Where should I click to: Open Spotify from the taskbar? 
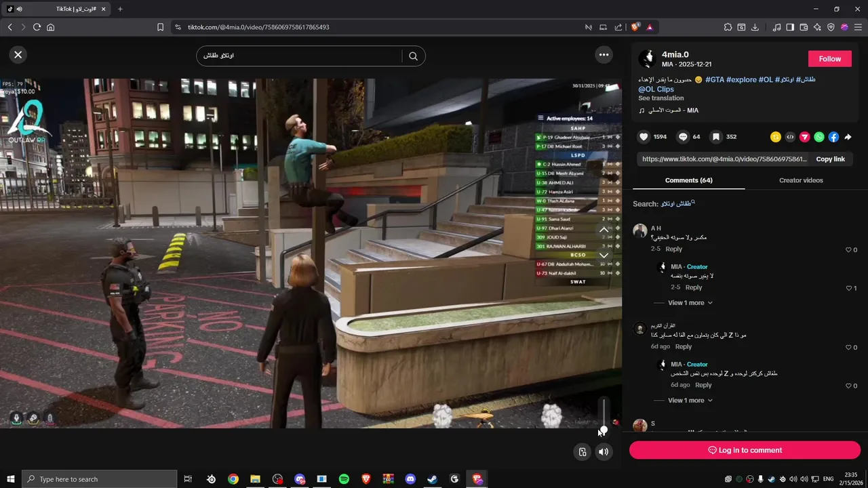point(344,479)
